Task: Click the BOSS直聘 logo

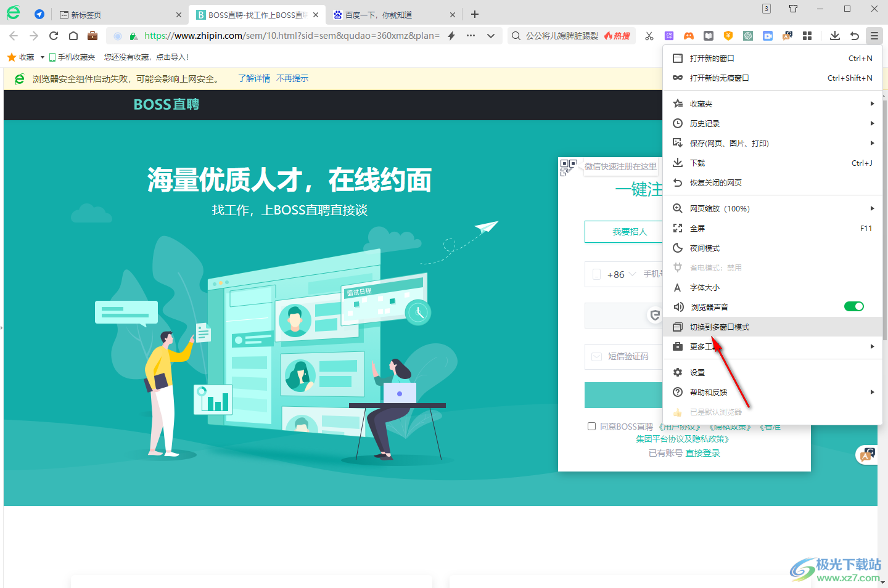Action: (166, 104)
